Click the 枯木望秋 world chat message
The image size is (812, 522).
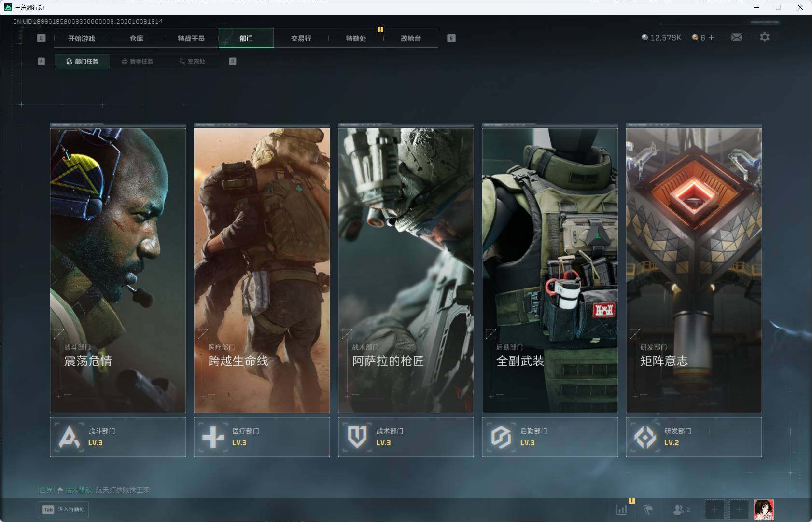tap(94, 490)
